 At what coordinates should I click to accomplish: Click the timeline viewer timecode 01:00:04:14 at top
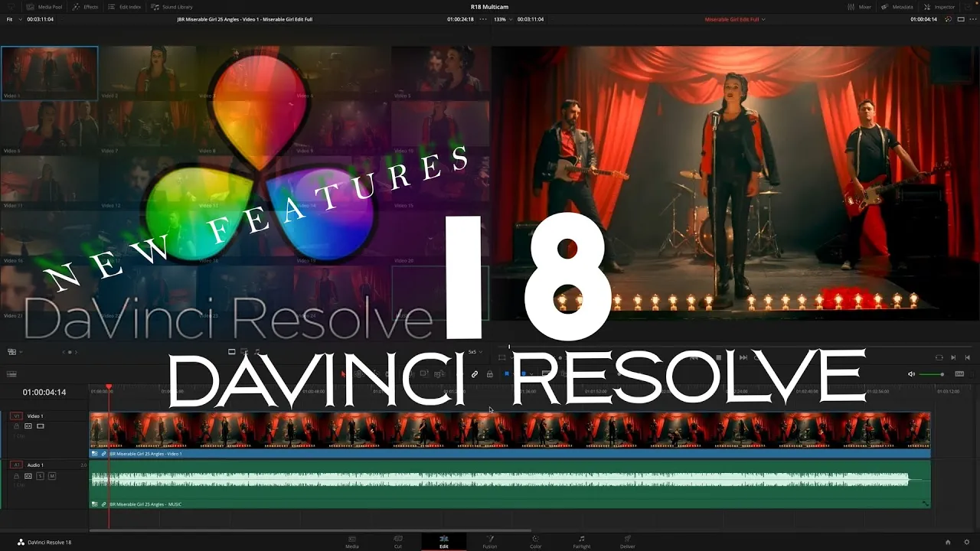click(x=924, y=19)
